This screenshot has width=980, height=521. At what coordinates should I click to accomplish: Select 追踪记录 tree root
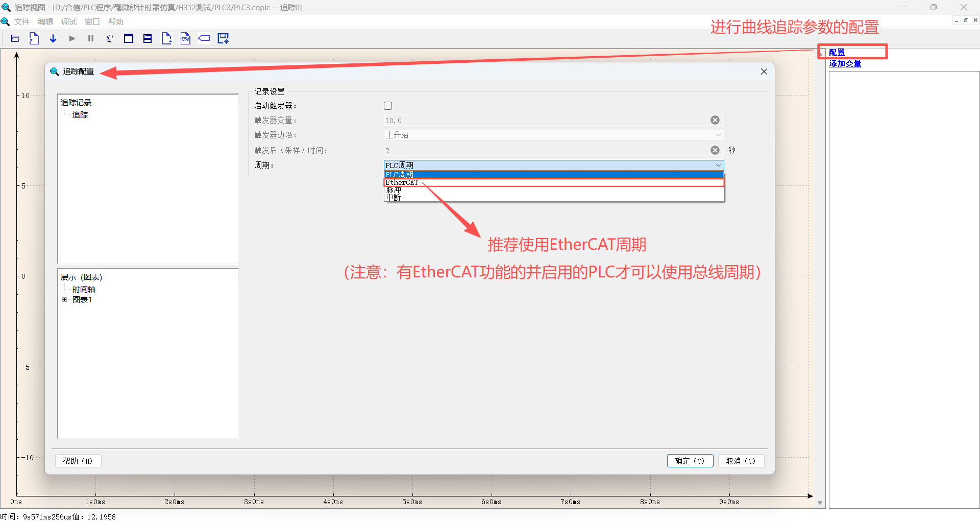pyautogui.click(x=76, y=103)
